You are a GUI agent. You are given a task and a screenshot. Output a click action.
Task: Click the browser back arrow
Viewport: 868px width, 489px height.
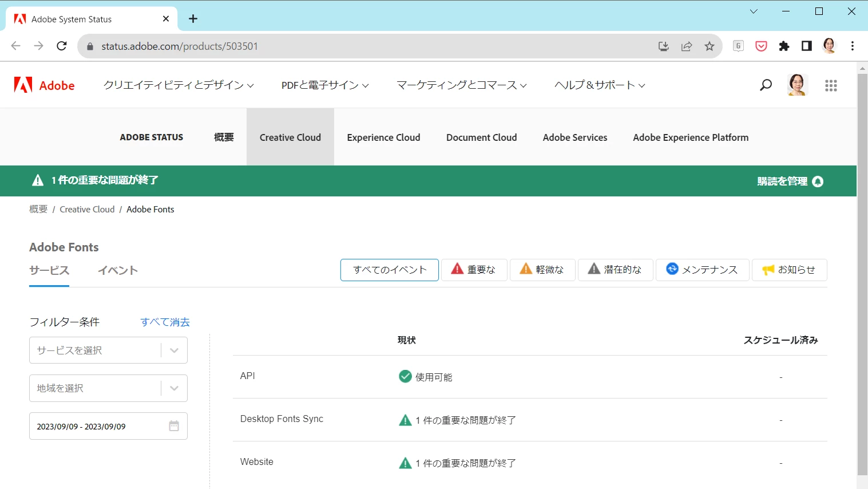click(x=16, y=46)
